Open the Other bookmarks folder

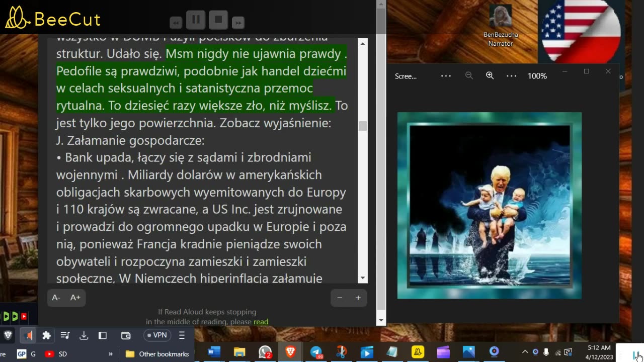157,354
